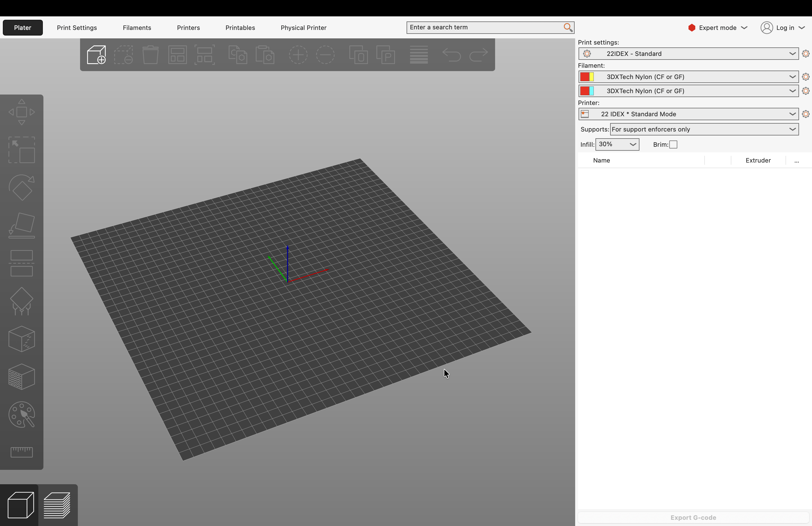Select the Seam painting tool
The image size is (812, 526).
[x=21, y=339]
